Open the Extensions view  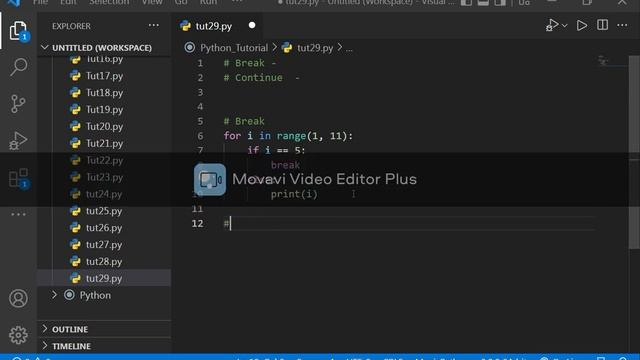pos(18,178)
